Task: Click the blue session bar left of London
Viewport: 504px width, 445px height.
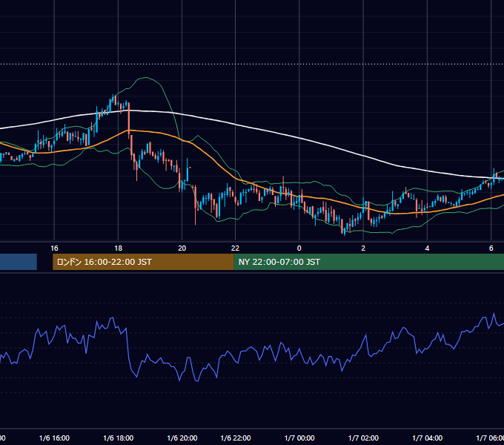Action: (19, 262)
